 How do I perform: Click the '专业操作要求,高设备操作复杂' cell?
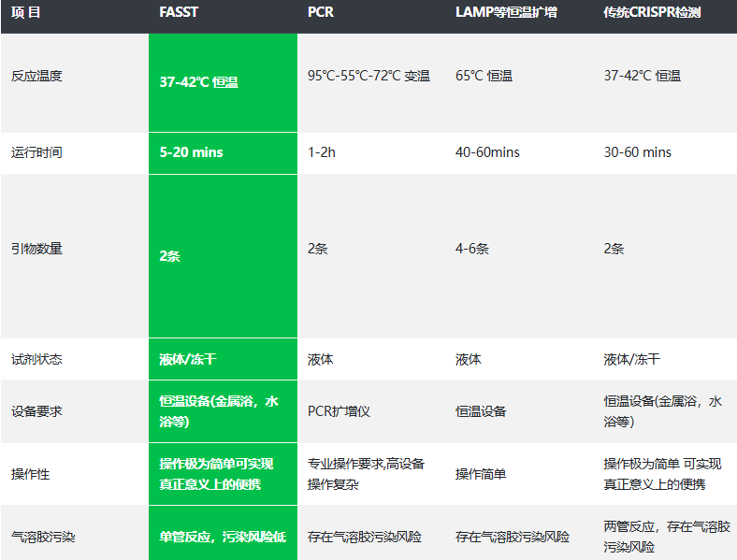[x=366, y=474]
